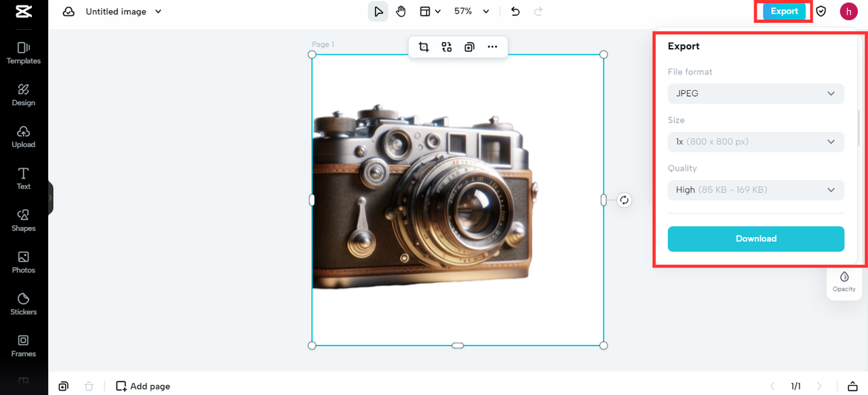This screenshot has width=868, height=395.
Task: Open the 57% zoom level dropdown
Action: [x=472, y=12]
